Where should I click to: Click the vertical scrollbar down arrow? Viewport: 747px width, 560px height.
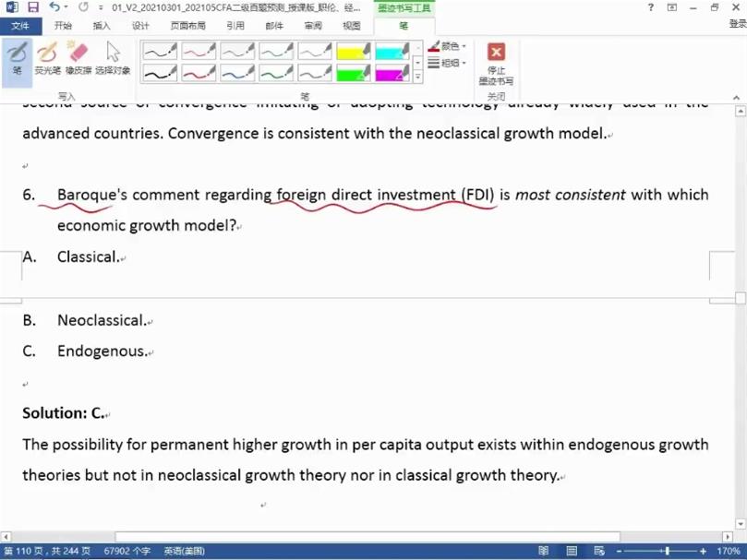pyautogui.click(x=741, y=524)
